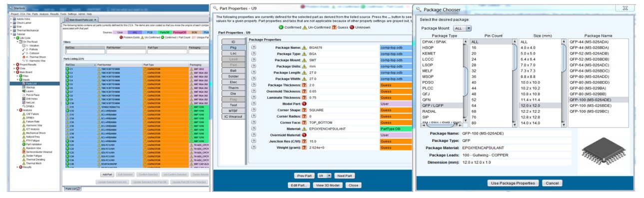Switch to the IC Wearout tab

tap(233, 116)
